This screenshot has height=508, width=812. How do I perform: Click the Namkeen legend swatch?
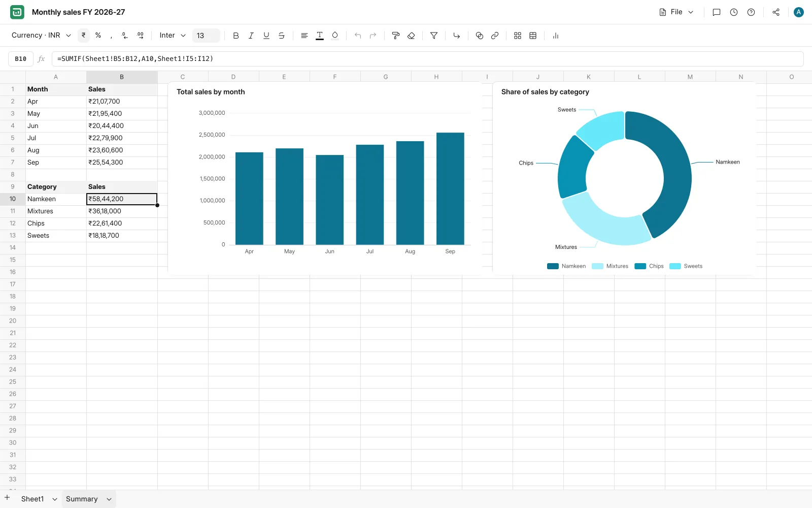pyautogui.click(x=553, y=266)
